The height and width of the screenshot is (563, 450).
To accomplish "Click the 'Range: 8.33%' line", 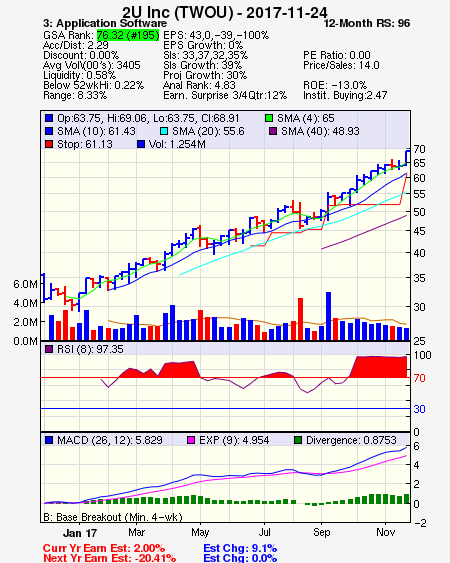I will coord(75,96).
